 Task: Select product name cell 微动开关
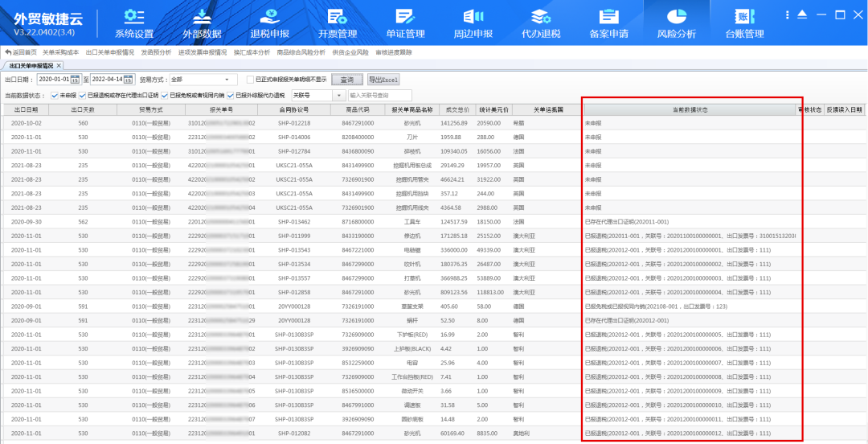[x=412, y=391]
